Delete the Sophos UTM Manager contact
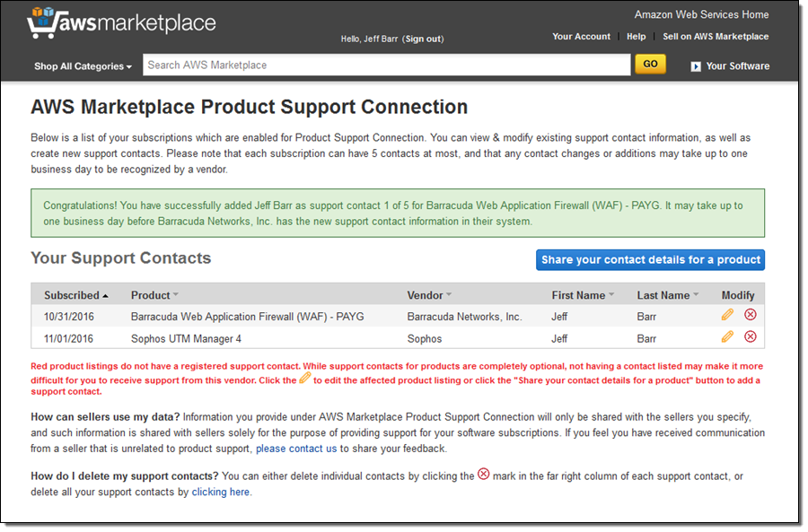808x532 pixels. click(751, 336)
